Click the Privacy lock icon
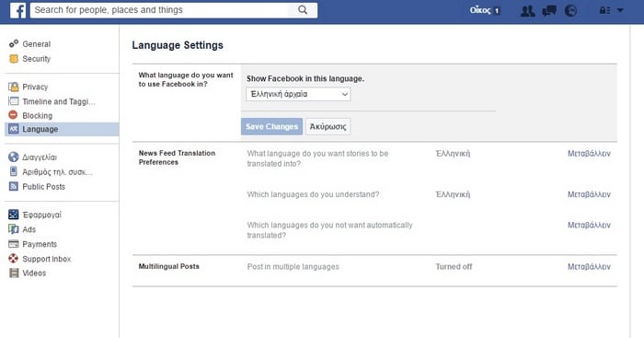This screenshot has width=644, height=338. (x=14, y=87)
